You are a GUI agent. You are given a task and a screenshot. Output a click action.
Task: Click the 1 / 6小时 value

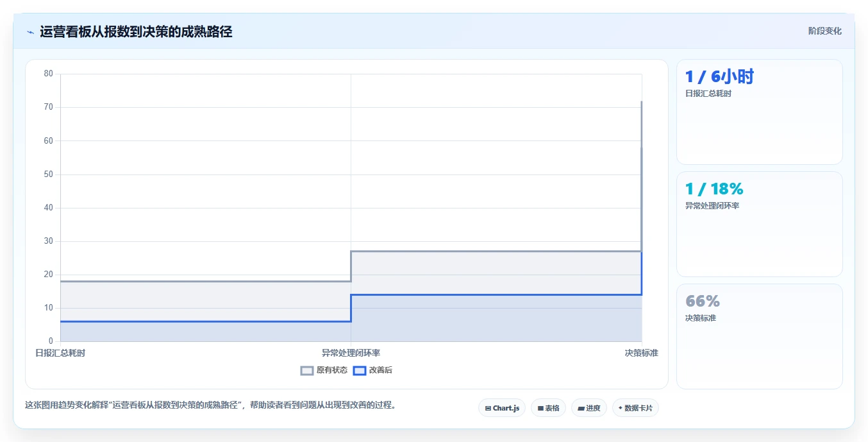[x=719, y=77]
